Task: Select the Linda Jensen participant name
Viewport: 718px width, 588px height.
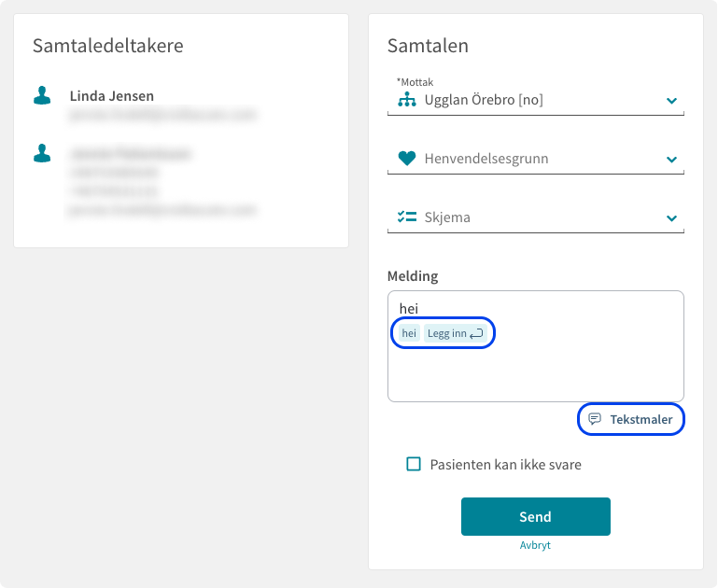Action: tap(112, 96)
